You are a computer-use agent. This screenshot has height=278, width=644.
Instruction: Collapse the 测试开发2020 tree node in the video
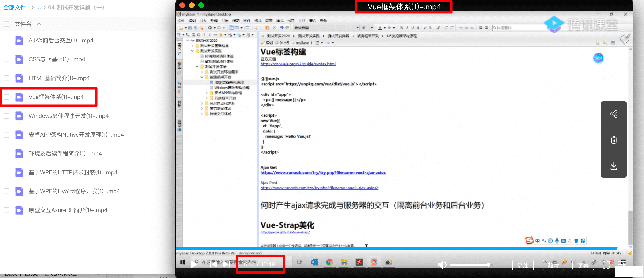[187, 41]
